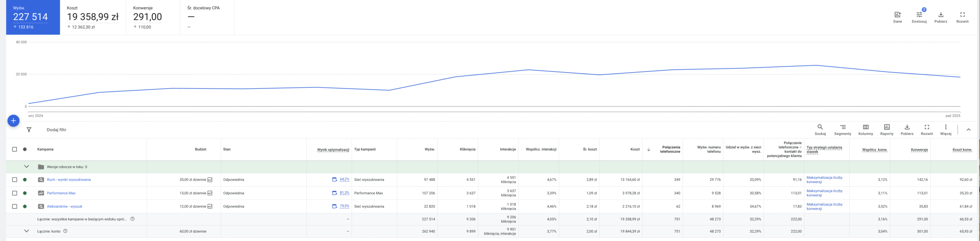
Task: Tick the Performence Max campaign checkbox
Action: [15, 193]
